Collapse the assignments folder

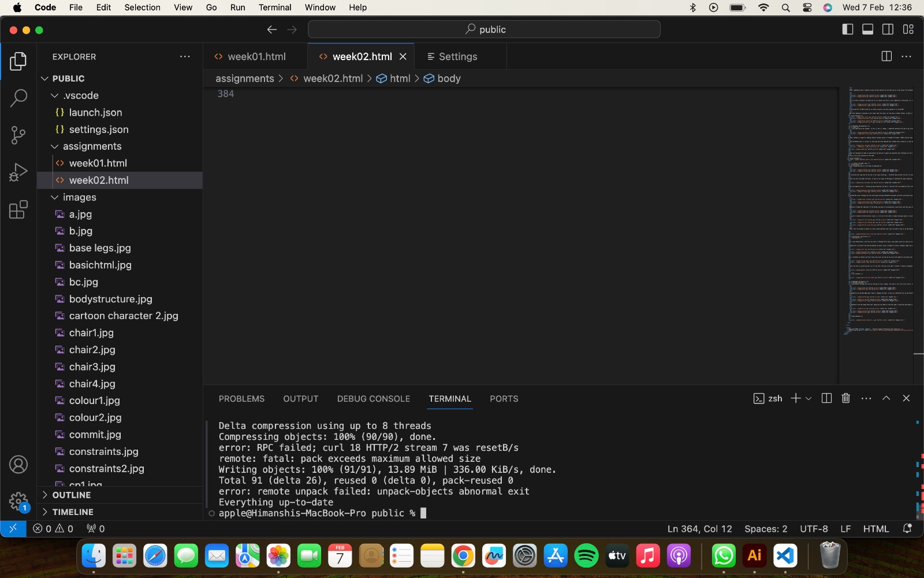(x=120, y=146)
